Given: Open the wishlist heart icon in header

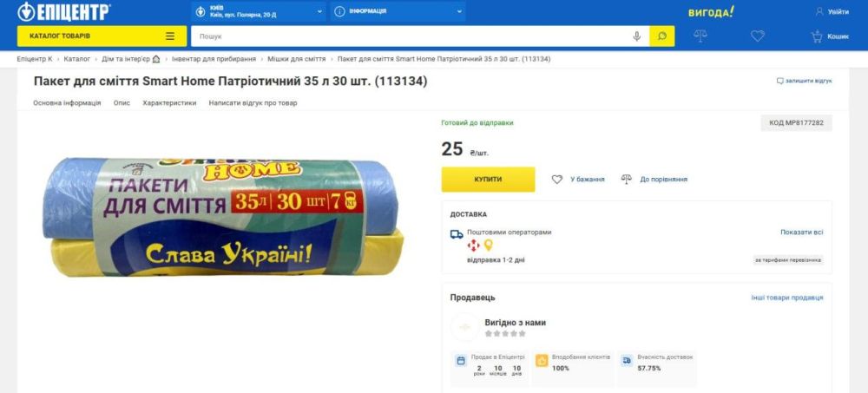Looking at the screenshot, I should tap(758, 36).
